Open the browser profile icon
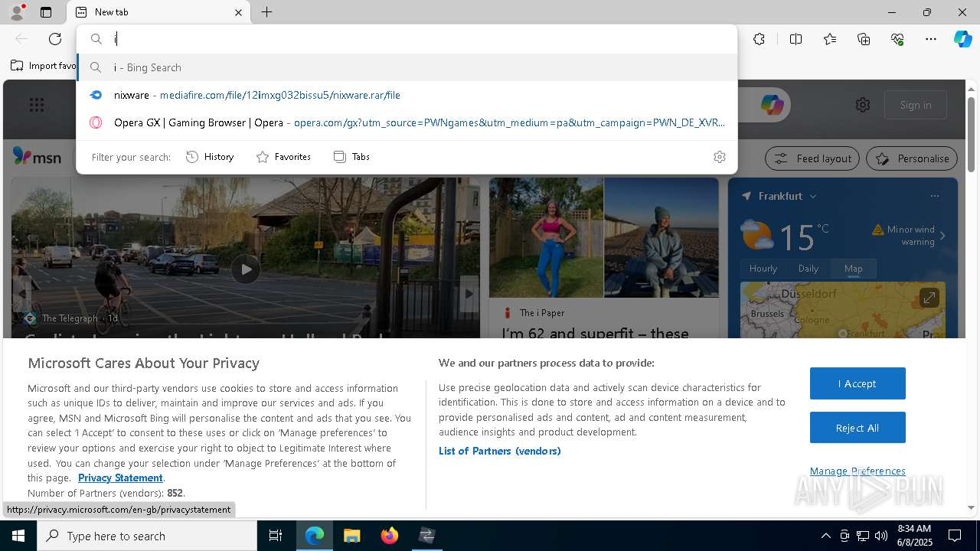Screen dimensions: 980x551 pyautogui.click(x=16, y=12)
